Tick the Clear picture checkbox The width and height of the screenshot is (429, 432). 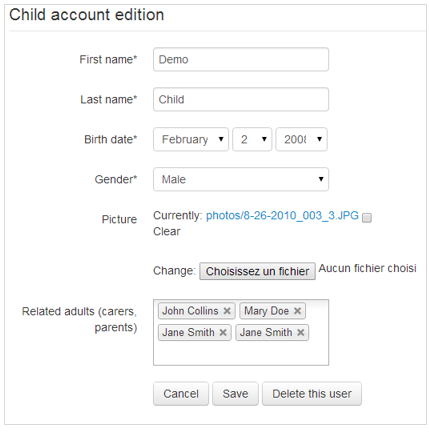367,218
